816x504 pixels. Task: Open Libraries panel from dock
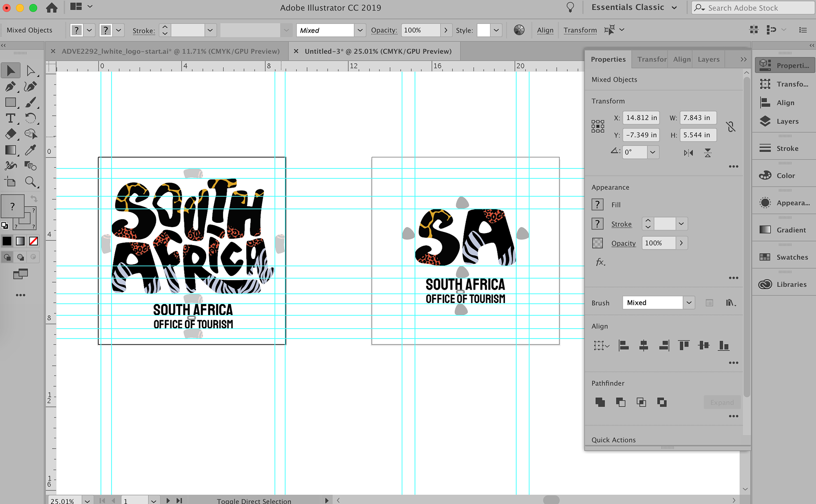[x=784, y=284]
